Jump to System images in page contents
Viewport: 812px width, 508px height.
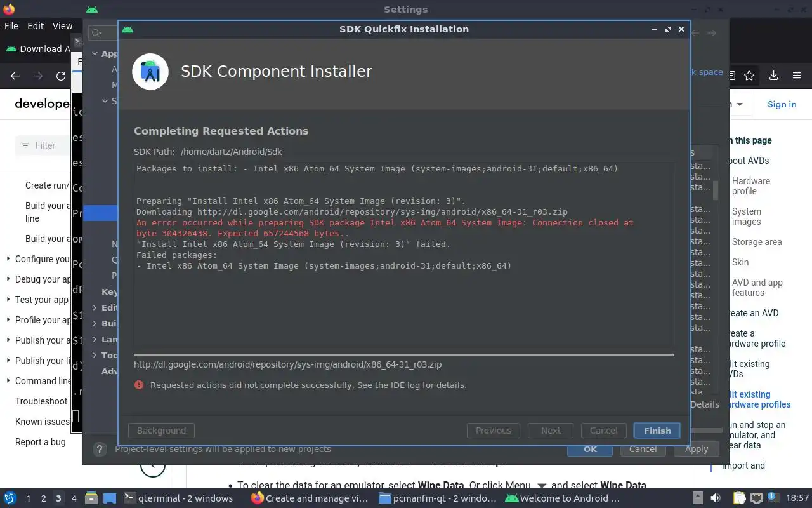pyautogui.click(x=747, y=217)
